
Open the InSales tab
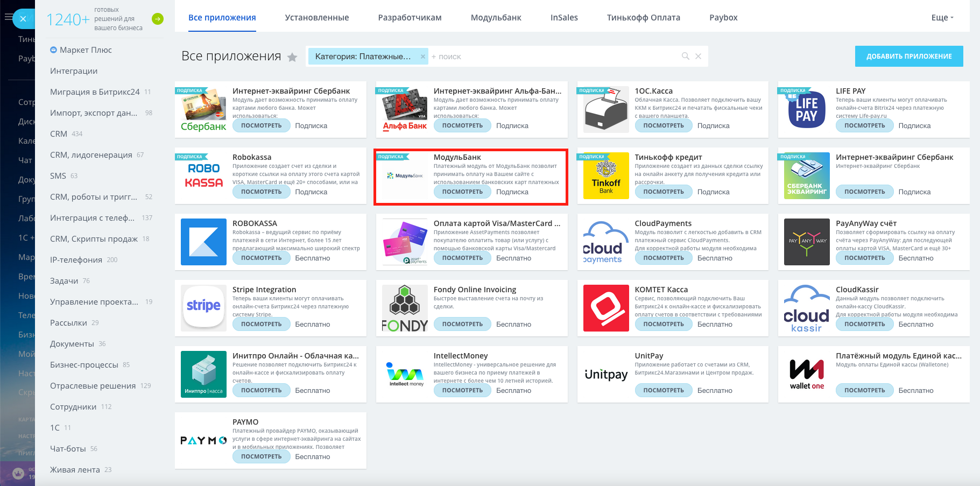pyautogui.click(x=564, y=18)
